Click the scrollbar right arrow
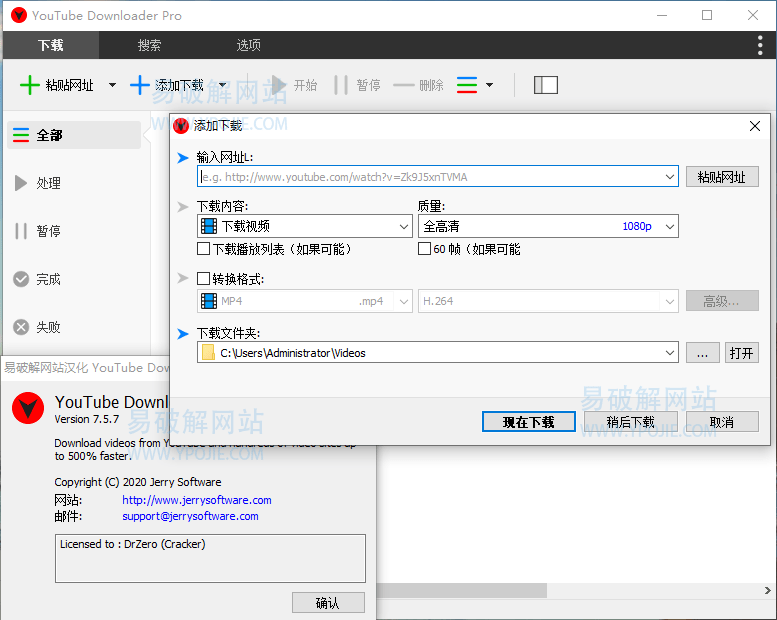The image size is (777, 620). tap(767, 590)
